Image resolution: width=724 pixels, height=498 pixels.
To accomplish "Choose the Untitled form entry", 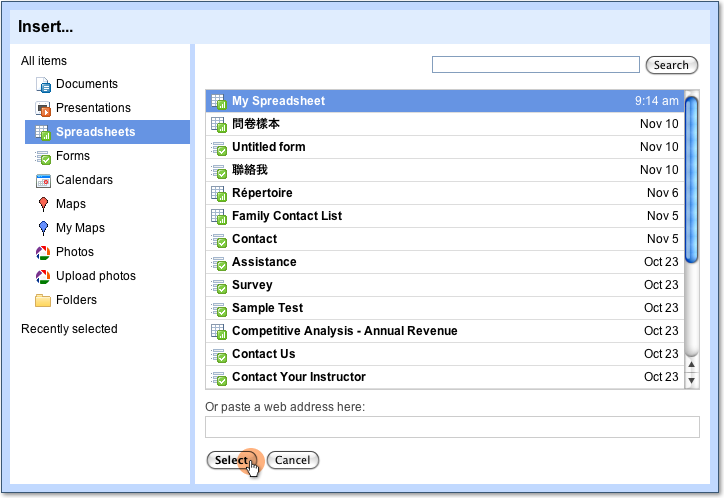I will tap(445, 147).
